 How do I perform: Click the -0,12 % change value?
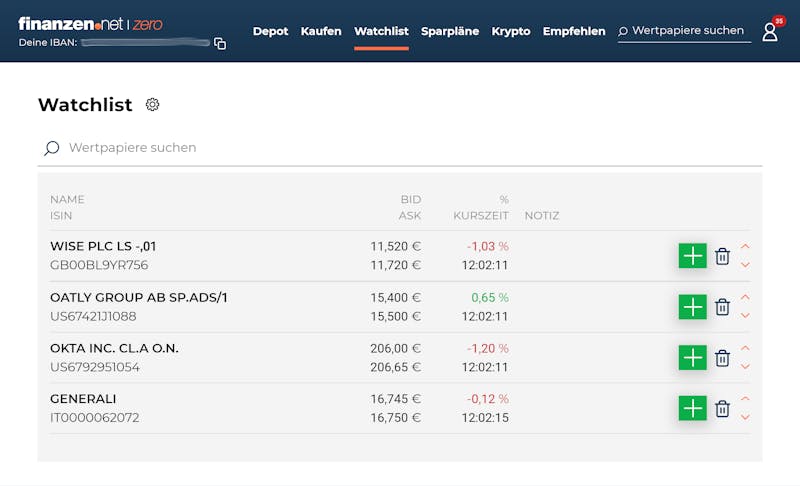[x=488, y=399]
